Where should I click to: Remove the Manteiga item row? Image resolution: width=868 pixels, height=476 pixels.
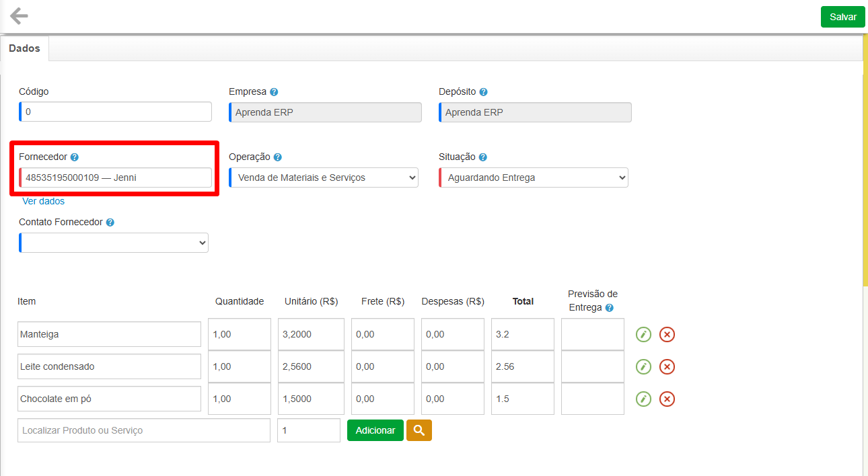[666, 334]
